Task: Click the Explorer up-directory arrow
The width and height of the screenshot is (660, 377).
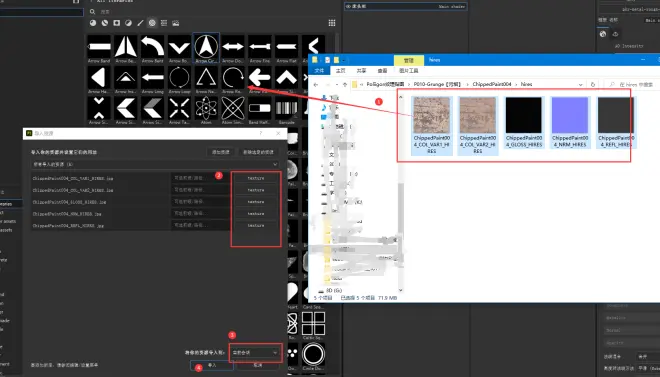Action: (345, 85)
